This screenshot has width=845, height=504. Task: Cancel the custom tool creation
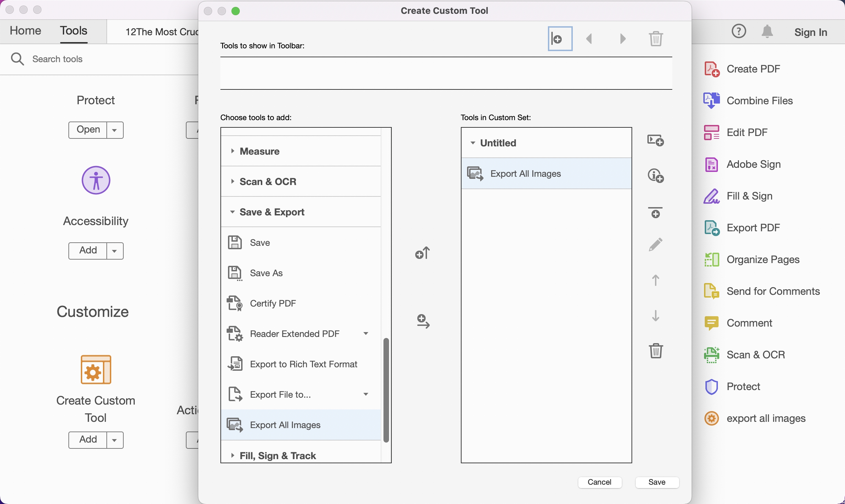(599, 482)
